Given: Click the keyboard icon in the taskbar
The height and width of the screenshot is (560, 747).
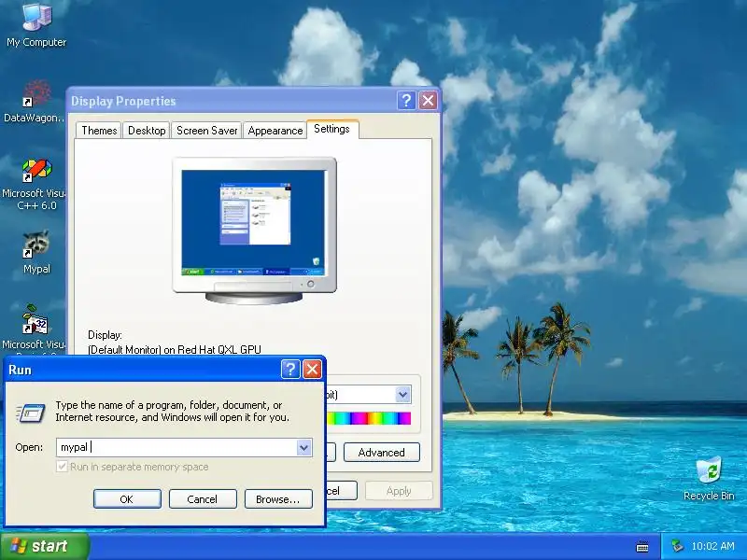Looking at the screenshot, I should click(x=642, y=547).
